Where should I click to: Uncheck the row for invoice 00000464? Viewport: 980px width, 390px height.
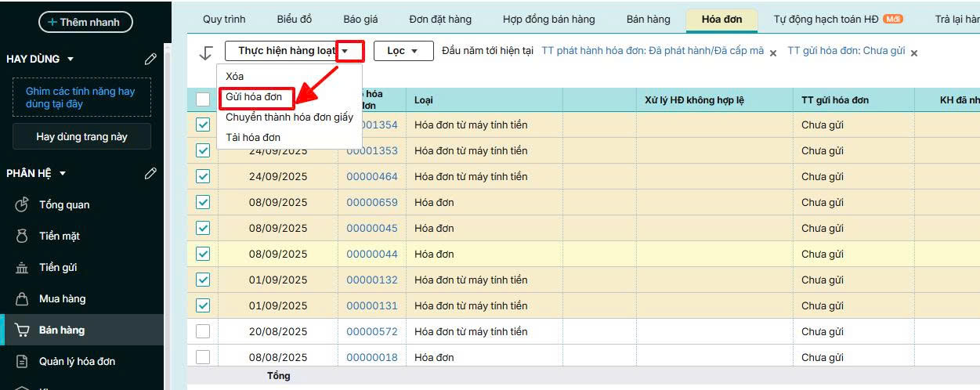(x=203, y=176)
